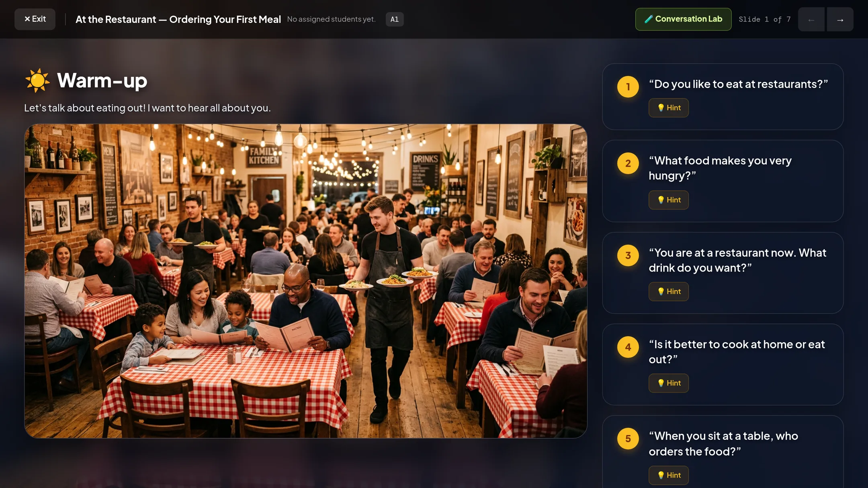
Task: Show hint for "What drink do you want?"
Action: click(669, 292)
